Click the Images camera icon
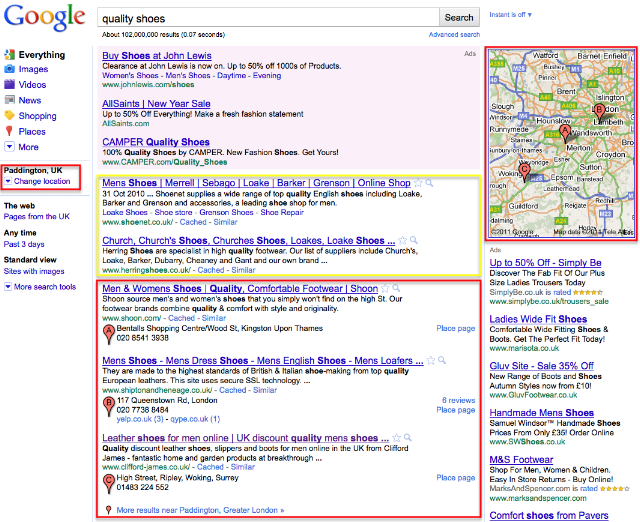640x522 pixels. click(9, 69)
